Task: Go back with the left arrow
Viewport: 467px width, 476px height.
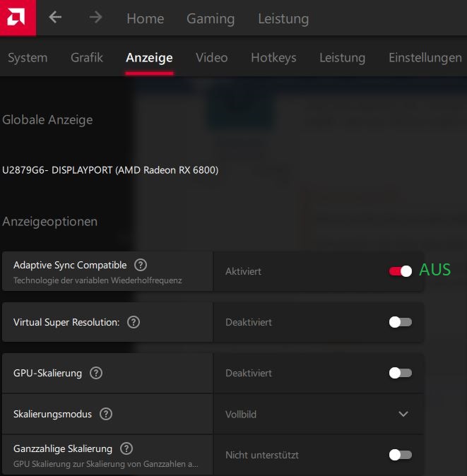Action: 55,18
